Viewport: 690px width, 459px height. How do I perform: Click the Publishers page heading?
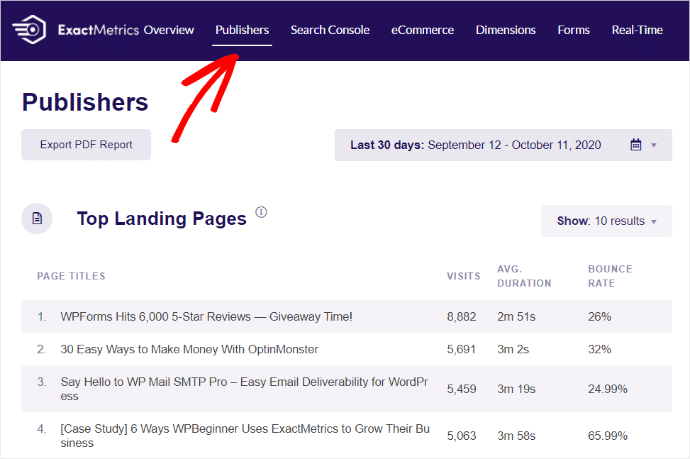(x=85, y=102)
